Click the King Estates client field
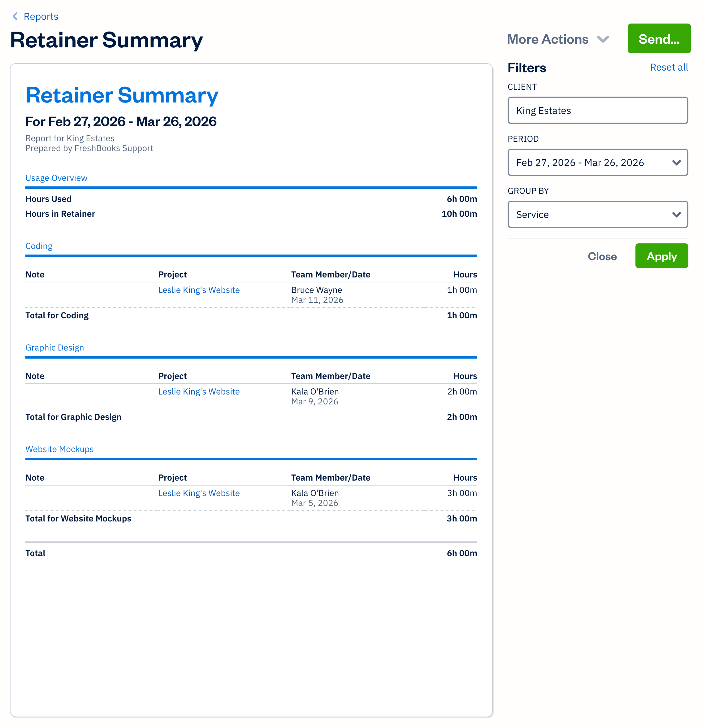The width and height of the screenshot is (702, 728). tap(597, 110)
